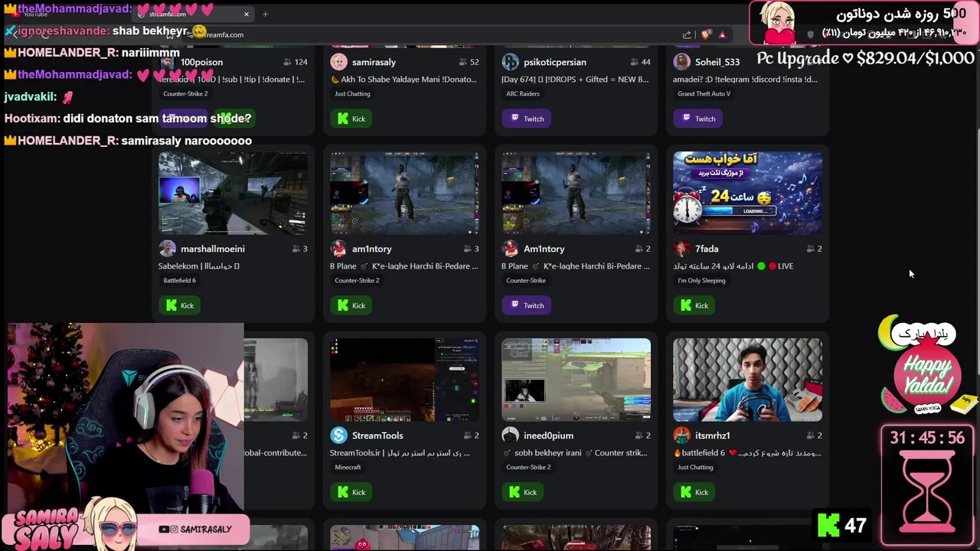
Task: Close the streamfa.com browser tab
Action: [x=247, y=14]
